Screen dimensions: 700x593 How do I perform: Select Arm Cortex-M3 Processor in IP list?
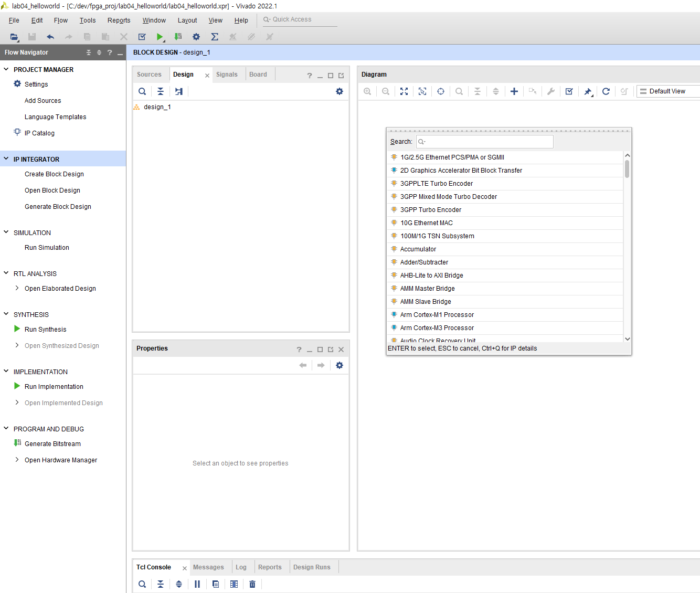[505, 328]
